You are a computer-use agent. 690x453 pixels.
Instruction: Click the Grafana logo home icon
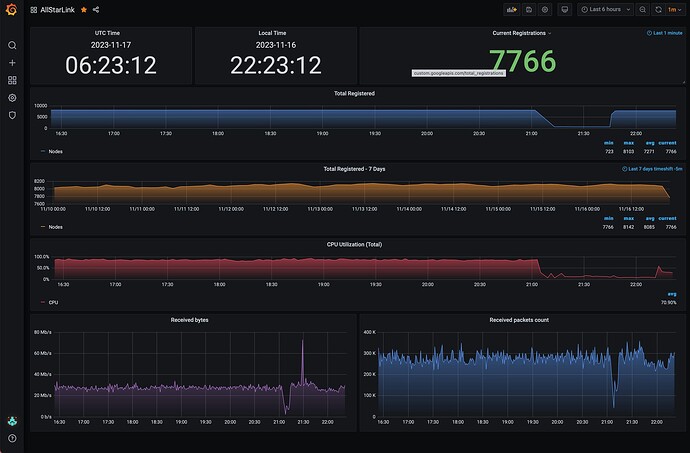11,9
